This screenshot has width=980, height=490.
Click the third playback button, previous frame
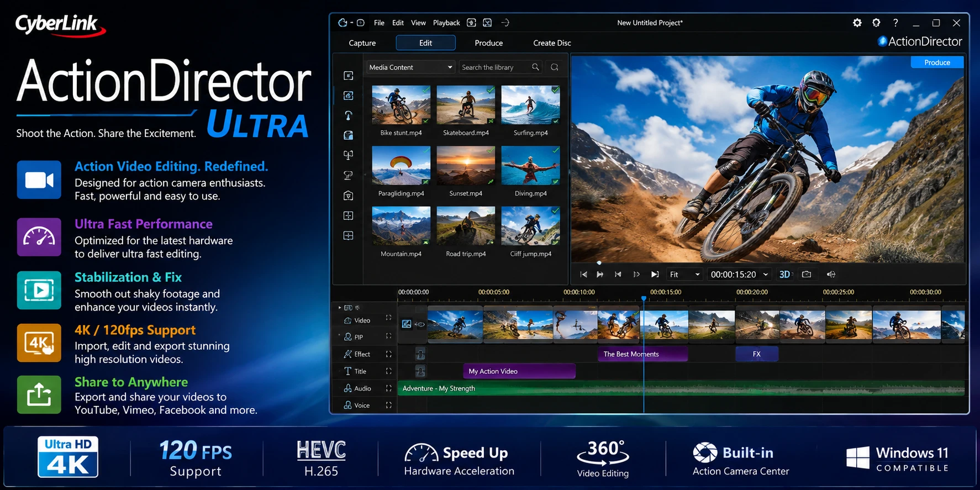[618, 274]
